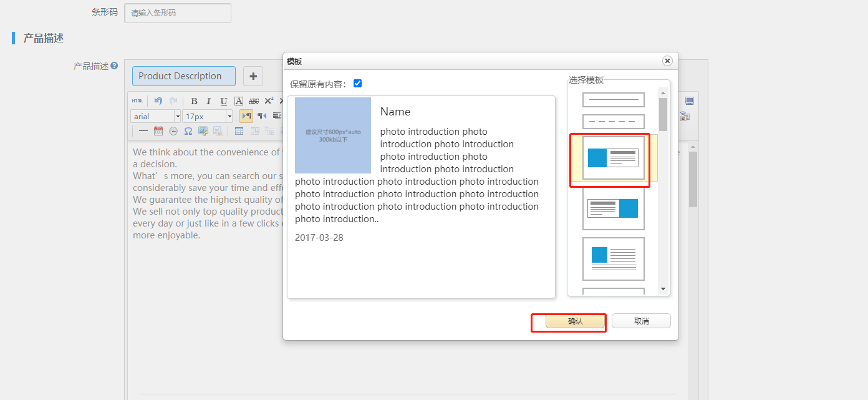The height and width of the screenshot is (400, 868).
Task: Click the undo arrow icon
Action: click(158, 101)
